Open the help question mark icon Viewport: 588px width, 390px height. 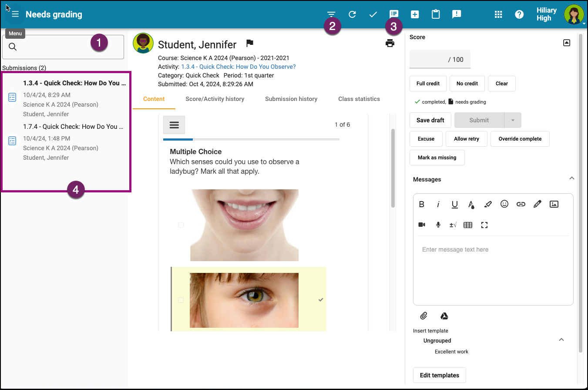click(519, 14)
